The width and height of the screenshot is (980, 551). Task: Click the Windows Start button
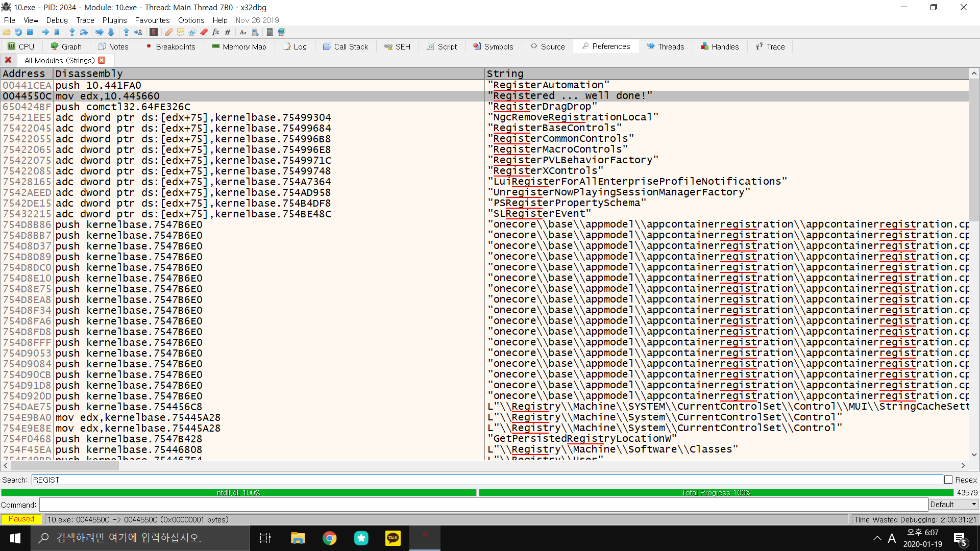[15, 538]
